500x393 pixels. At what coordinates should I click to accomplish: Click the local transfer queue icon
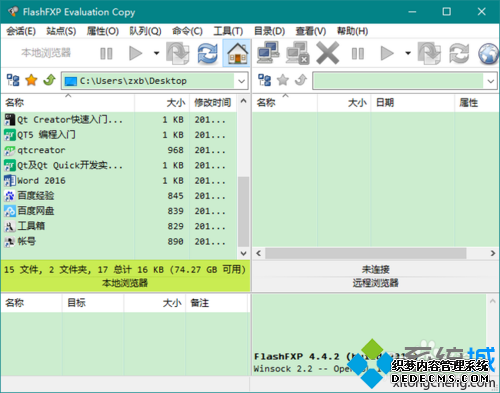pos(177,53)
